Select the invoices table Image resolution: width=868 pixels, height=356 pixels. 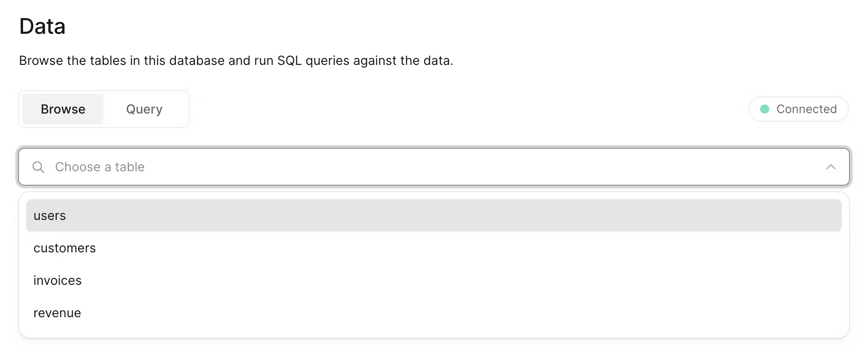pyautogui.click(x=57, y=280)
